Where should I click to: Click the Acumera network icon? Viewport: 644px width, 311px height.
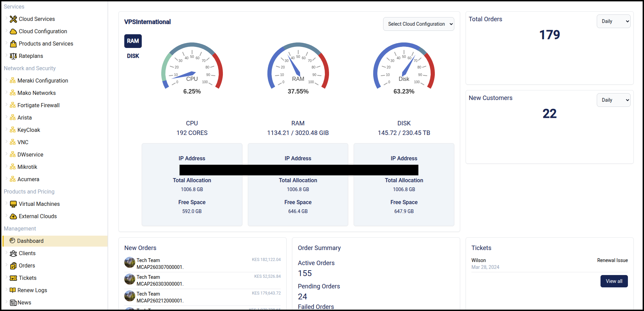[x=13, y=179]
